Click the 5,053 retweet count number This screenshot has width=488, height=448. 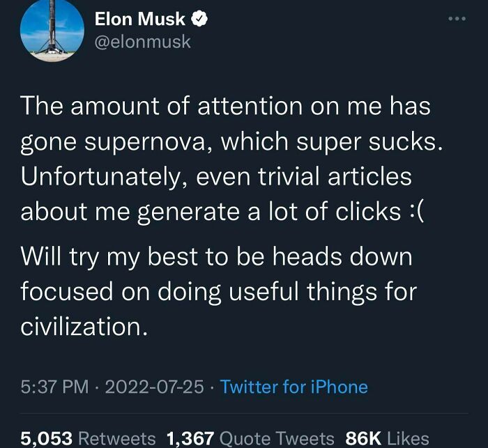46,438
